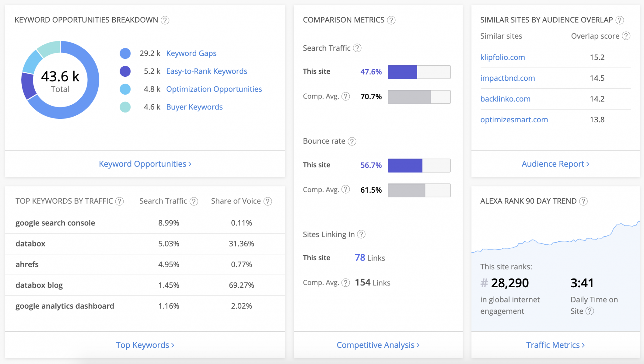Click the Share of Voice help icon

tap(268, 201)
